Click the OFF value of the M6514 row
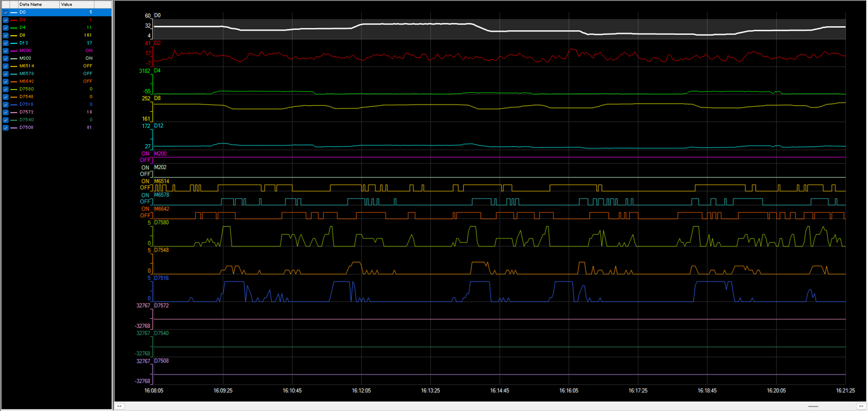The image size is (868, 411). coord(88,66)
